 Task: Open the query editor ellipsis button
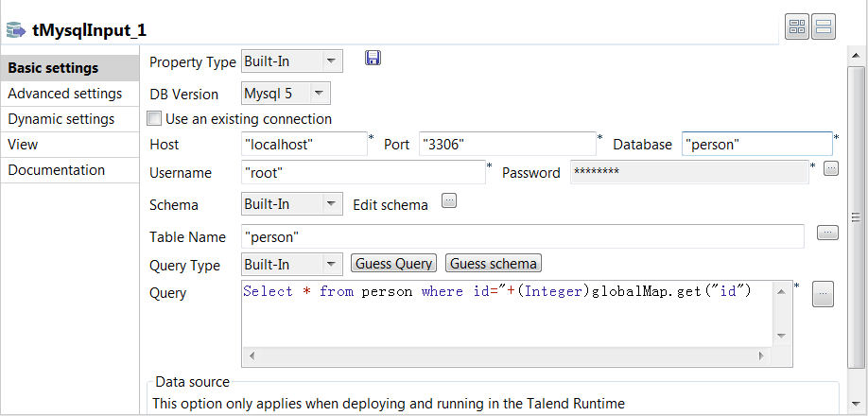pos(823,294)
